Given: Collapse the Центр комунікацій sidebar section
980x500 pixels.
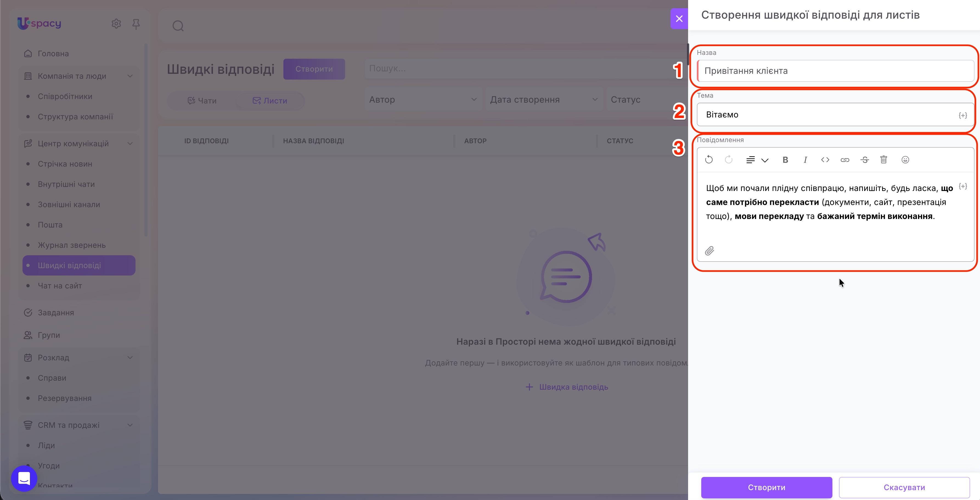Looking at the screenshot, I should pyautogui.click(x=130, y=144).
